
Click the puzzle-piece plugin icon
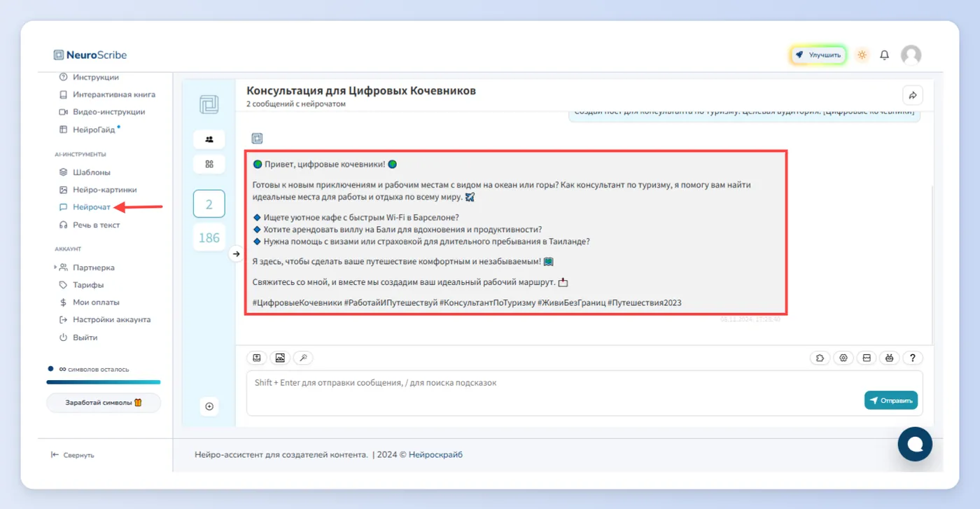tap(820, 358)
